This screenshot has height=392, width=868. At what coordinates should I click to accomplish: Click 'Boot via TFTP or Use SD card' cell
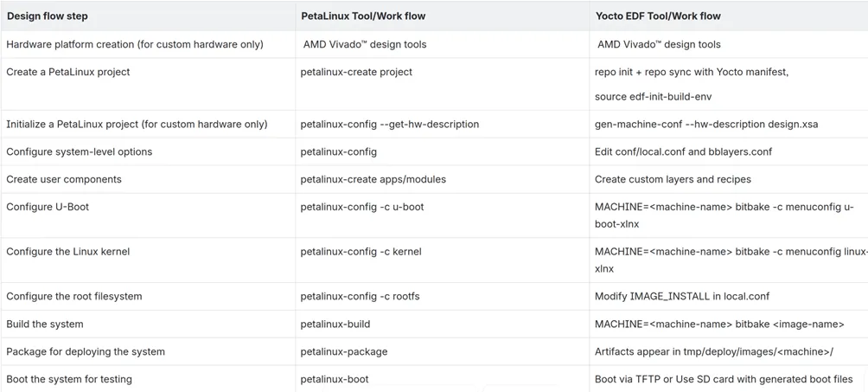point(723,379)
